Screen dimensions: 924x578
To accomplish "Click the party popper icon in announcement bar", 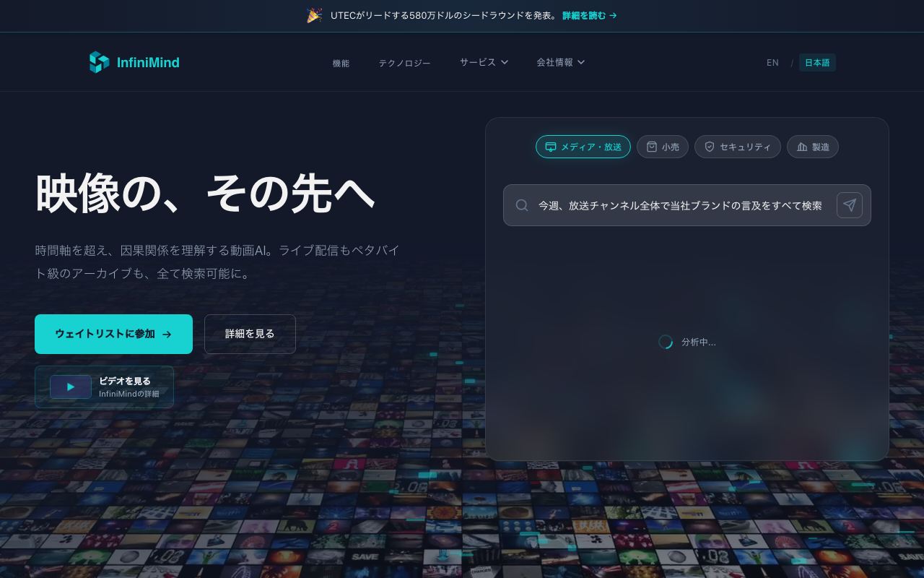I will [x=314, y=15].
